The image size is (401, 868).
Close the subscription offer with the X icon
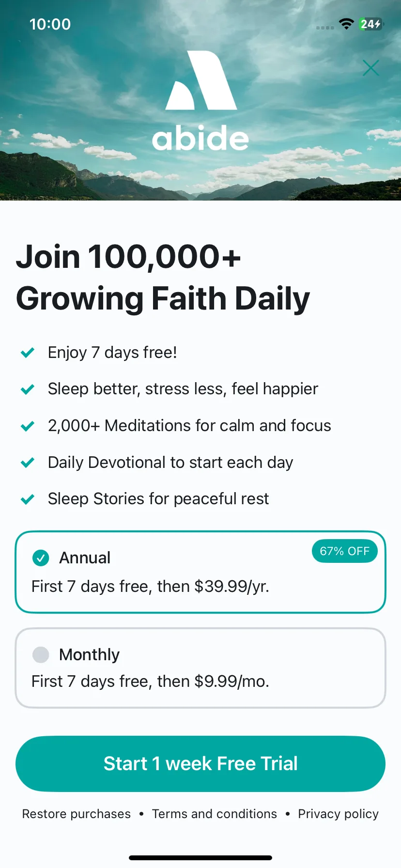[371, 68]
